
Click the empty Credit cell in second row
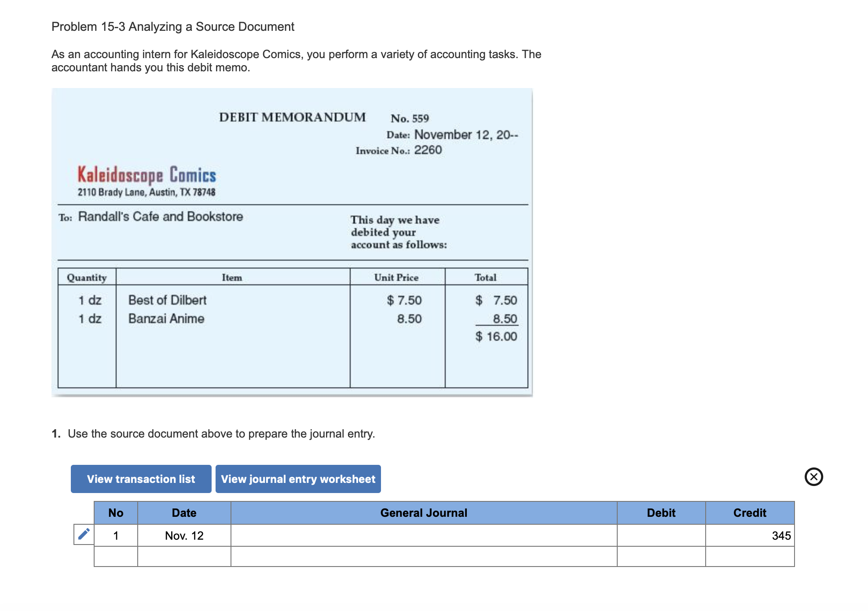(x=750, y=557)
